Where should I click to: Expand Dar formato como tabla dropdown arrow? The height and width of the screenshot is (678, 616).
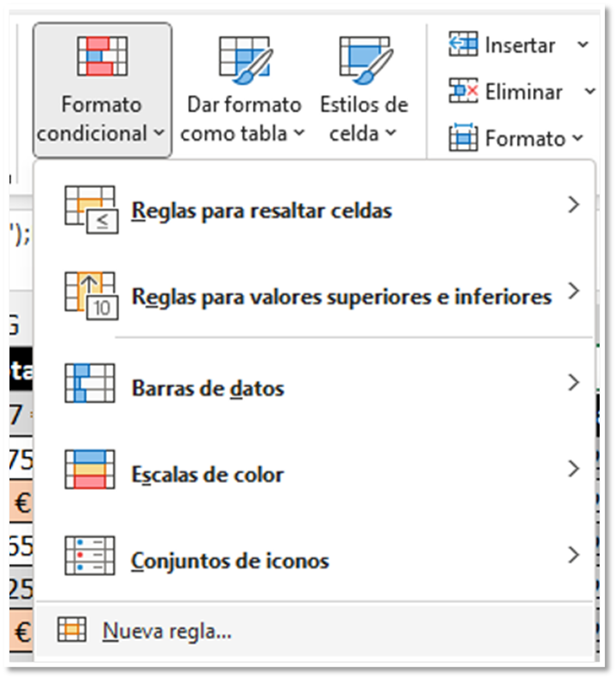coord(299,133)
